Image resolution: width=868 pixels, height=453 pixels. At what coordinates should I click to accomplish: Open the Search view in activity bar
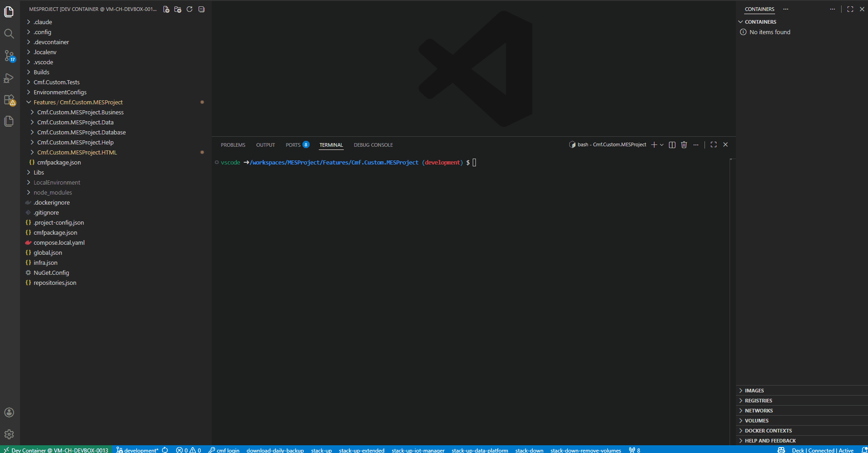[9, 34]
